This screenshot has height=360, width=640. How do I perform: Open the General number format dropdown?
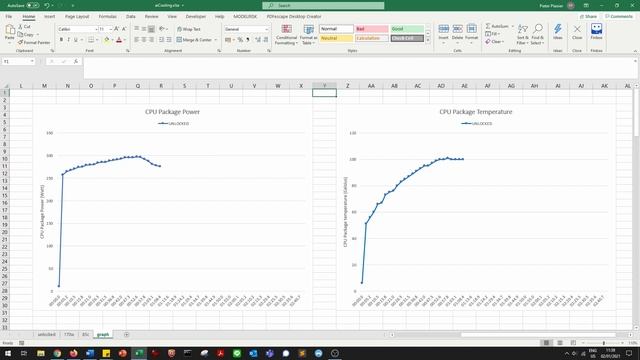(267, 29)
